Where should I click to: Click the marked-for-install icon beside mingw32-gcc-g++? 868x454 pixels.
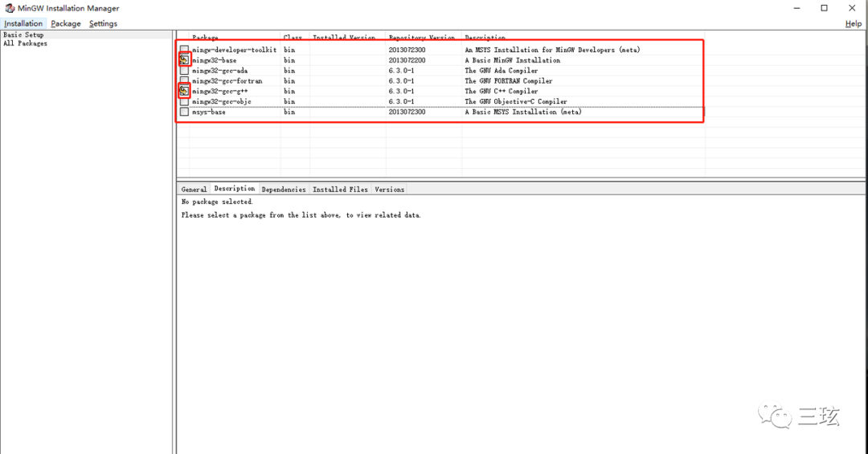pos(184,92)
